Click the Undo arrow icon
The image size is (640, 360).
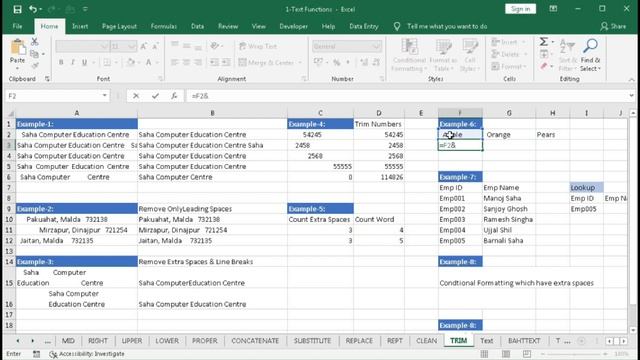click(x=33, y=9)
